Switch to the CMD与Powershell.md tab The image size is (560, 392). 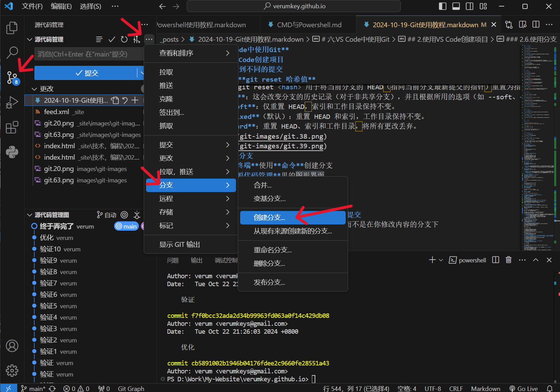[x=309, y=25]
